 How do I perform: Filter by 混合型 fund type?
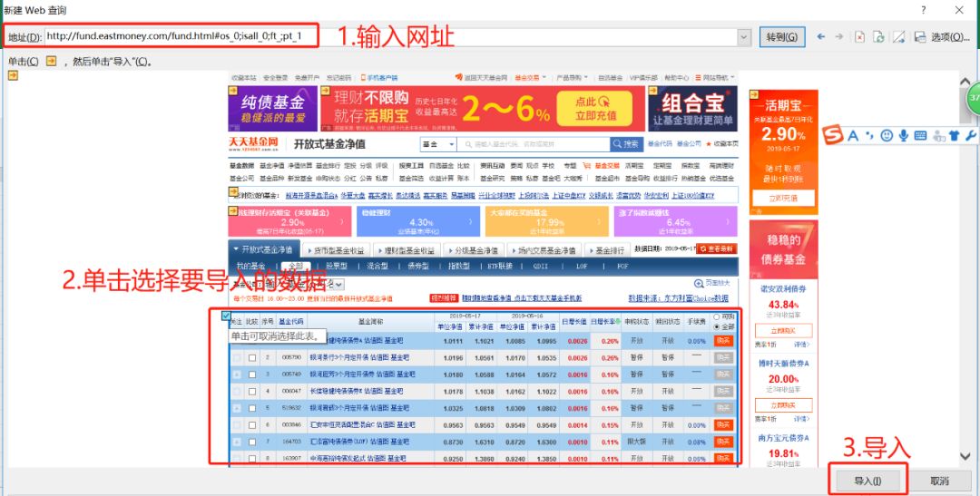pyautogui.click(x=377, y=266)
